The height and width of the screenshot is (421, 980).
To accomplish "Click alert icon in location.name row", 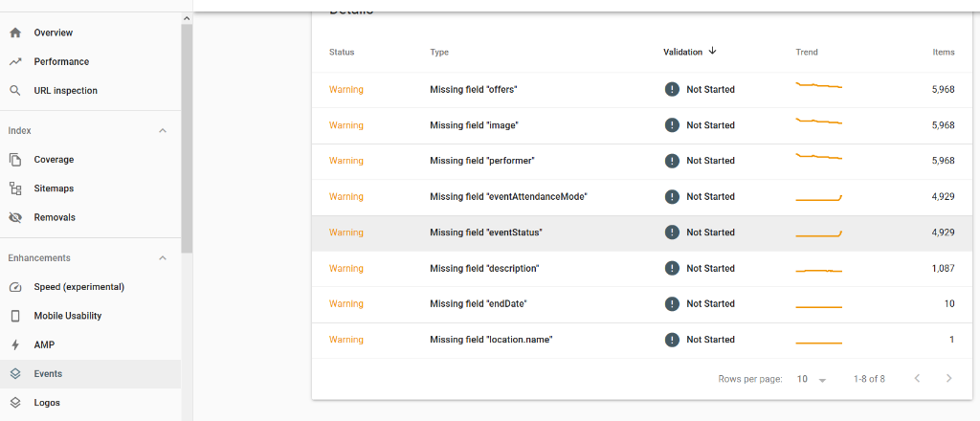I will click(x=672, y=339).
